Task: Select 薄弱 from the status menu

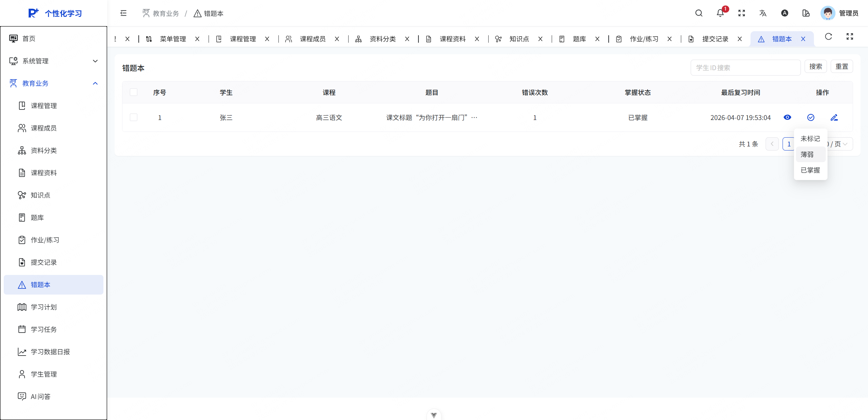Action: [x=807, y=155]
